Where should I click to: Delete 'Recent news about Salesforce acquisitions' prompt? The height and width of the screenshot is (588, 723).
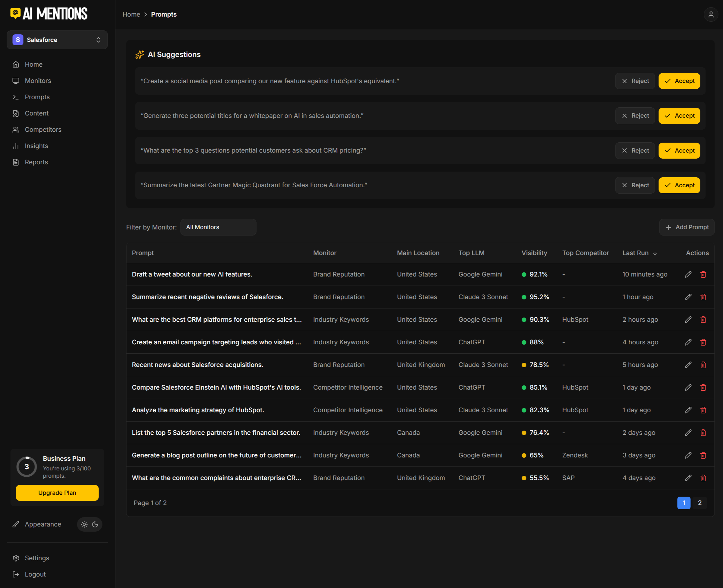[703, 365]
